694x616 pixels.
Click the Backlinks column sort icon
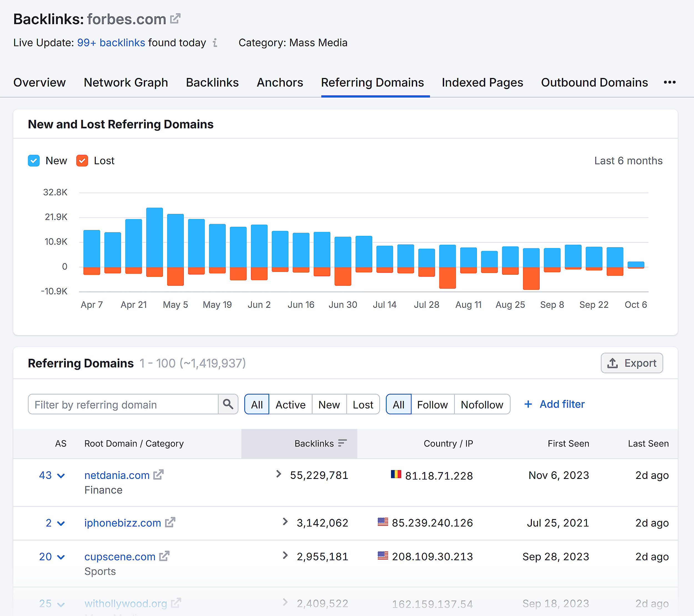[x=342, y=443]
